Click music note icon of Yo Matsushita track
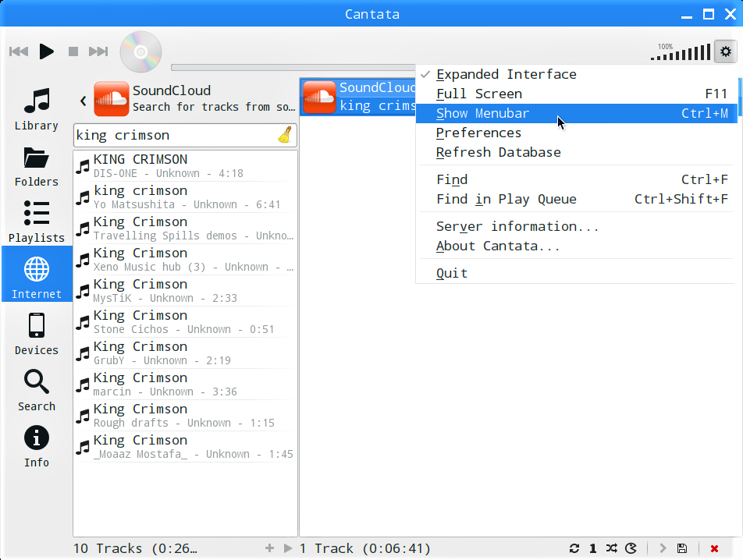Screen dimensions: 743x560 click(83, 198)
